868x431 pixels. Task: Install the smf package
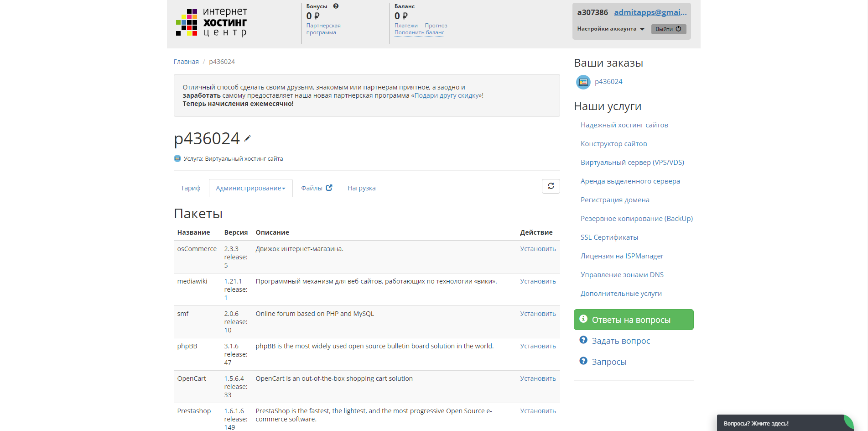538,314
